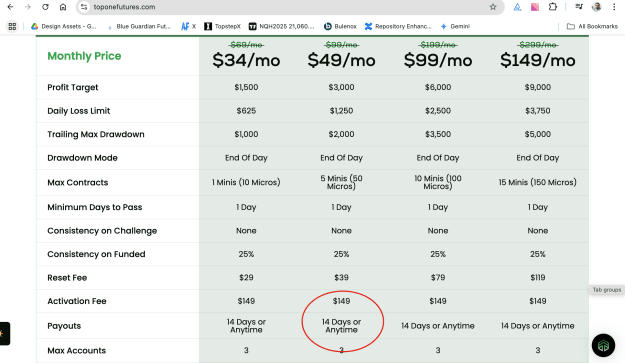Open the Chrome profile avatar

[x=597, y=7]
